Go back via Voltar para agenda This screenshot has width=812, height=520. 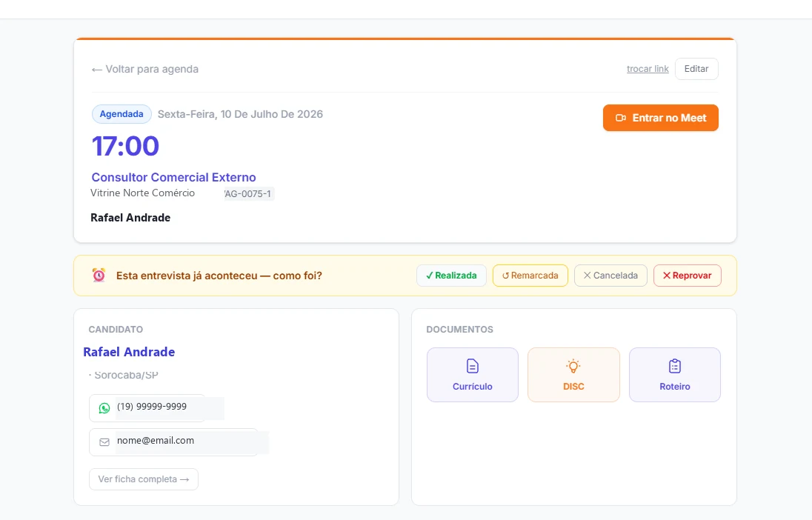click(x=145, y=69)
